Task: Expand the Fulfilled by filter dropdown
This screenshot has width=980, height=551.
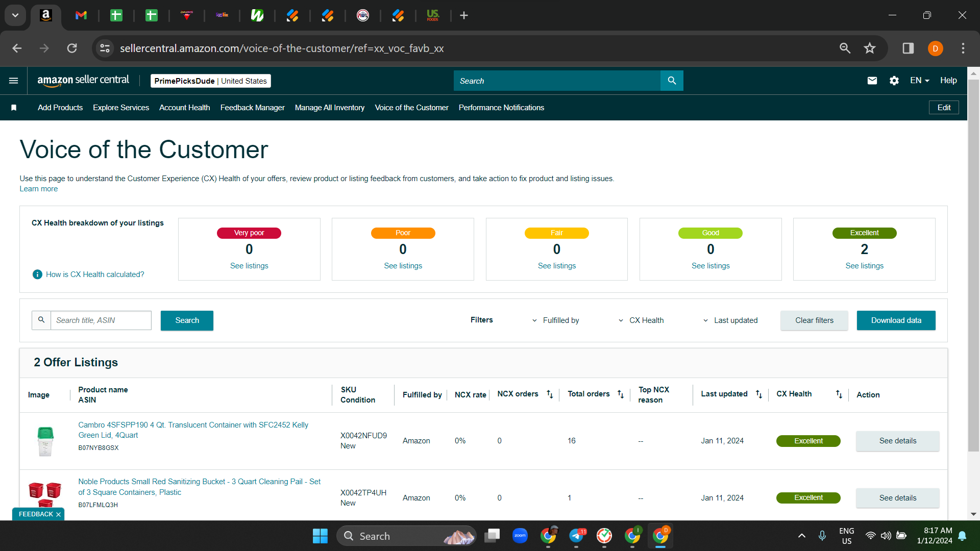Action: [x=556, y=320]
